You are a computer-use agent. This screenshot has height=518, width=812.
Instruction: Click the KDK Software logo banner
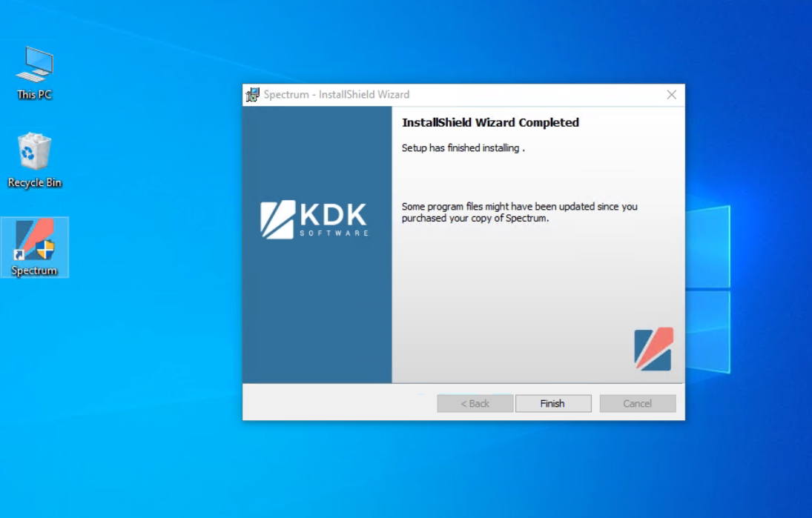pyautogui.click(x=314, y=219)
